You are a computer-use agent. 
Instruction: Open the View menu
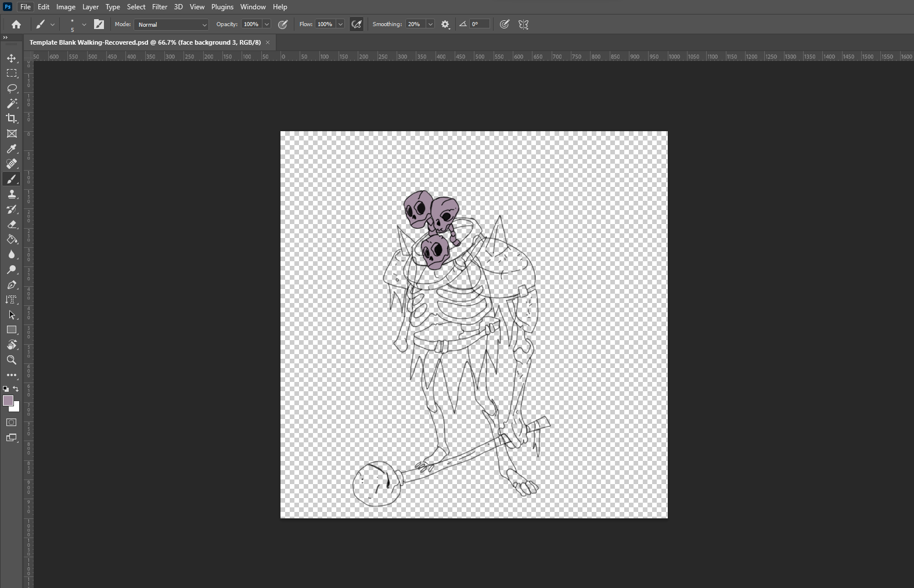(x=197, y=7)
